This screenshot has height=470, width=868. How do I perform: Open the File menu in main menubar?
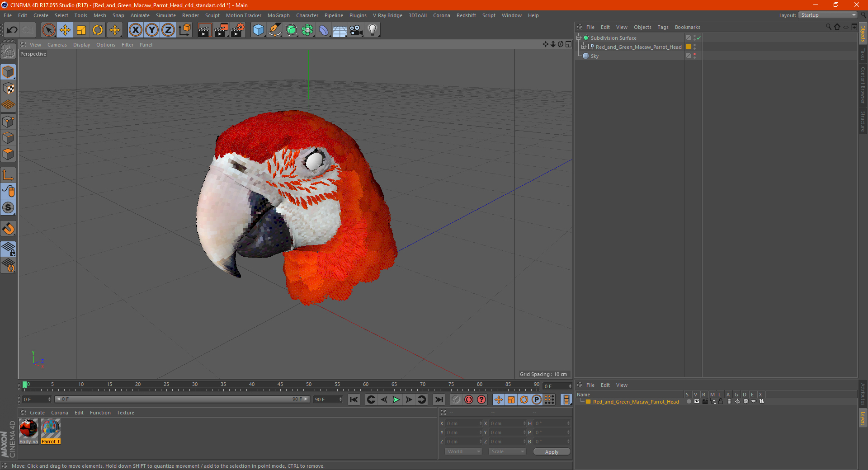tap(8, 15)
